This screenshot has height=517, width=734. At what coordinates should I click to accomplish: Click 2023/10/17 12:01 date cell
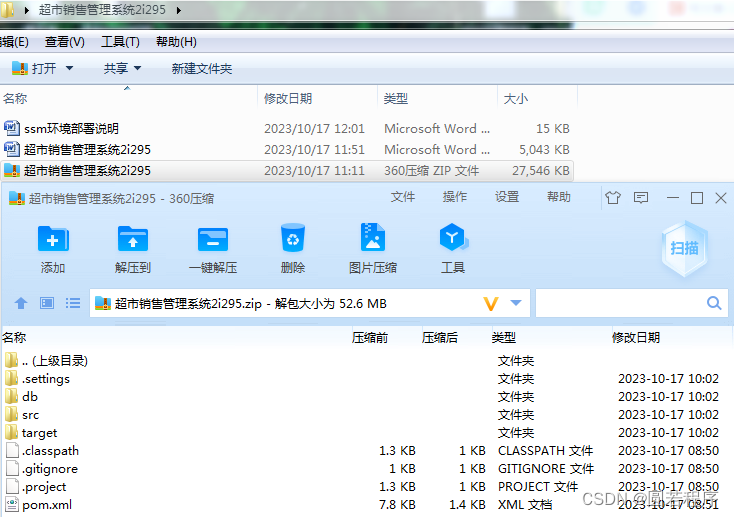click(314, 128)
